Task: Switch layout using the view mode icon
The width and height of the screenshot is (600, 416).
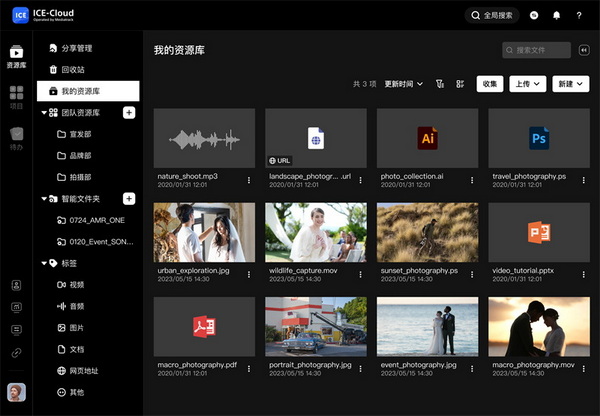Action: [x=460, y=84]
